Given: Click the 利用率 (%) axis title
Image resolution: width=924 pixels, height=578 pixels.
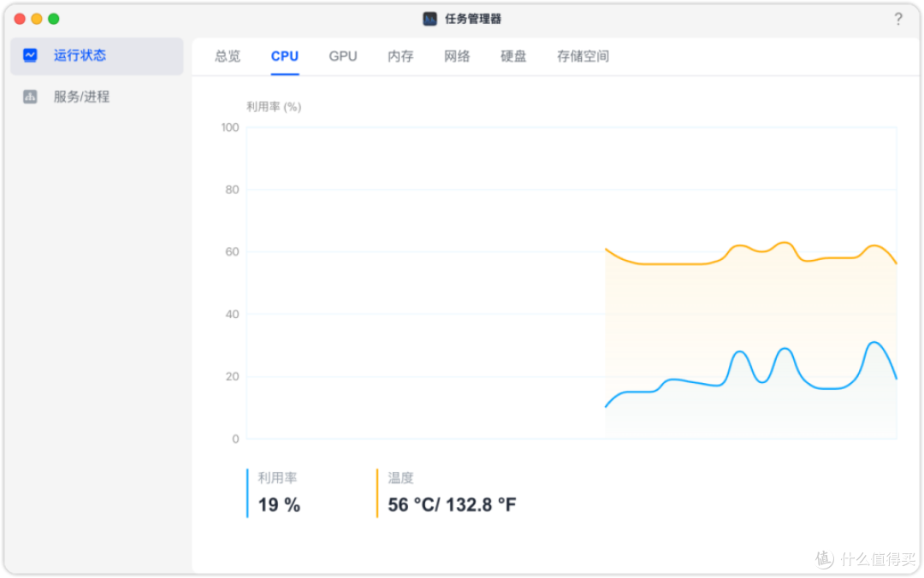Looking at the screenshot, I should pos(274,107).
